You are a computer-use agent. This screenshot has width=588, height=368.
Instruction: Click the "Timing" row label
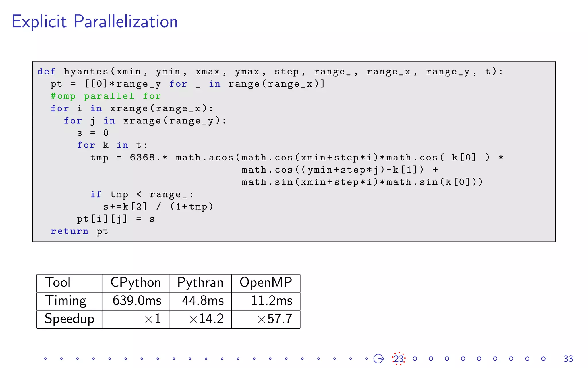(x=69, y=301)
